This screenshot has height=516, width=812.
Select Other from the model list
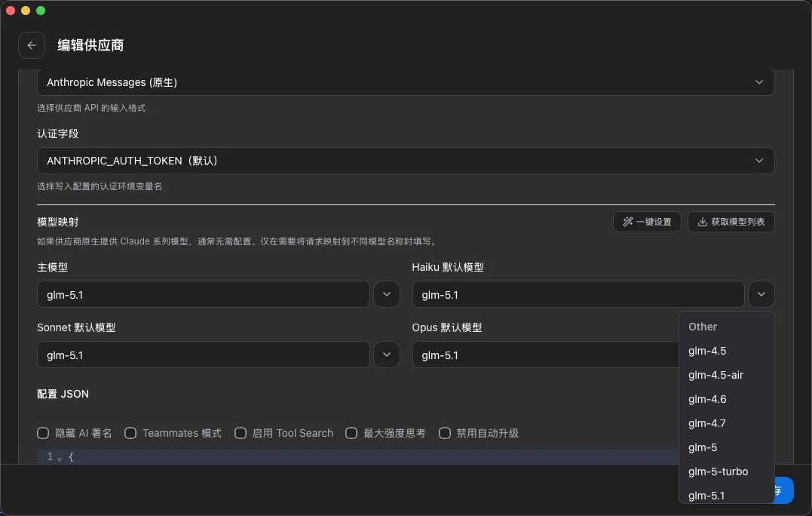tap(702, 327)
